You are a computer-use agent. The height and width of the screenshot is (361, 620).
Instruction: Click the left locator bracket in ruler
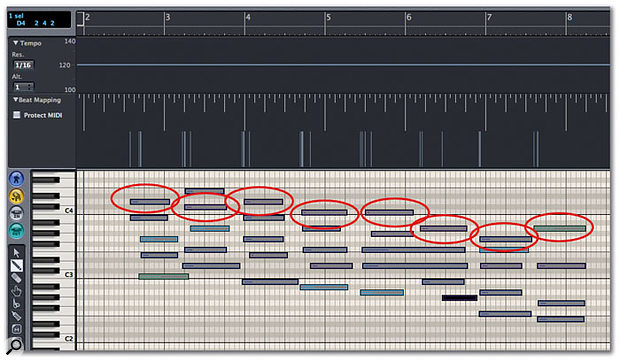tap(80, 19)
